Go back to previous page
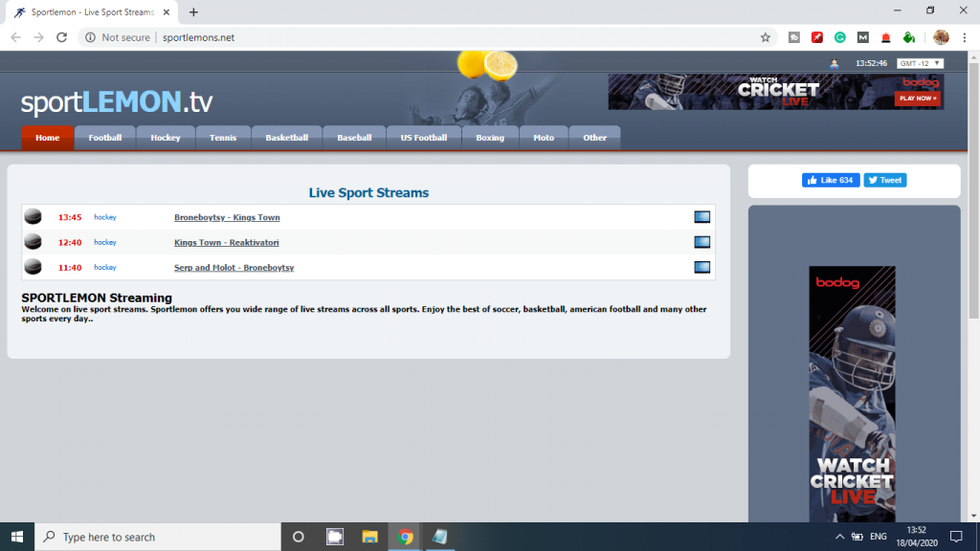 [15, 37]
